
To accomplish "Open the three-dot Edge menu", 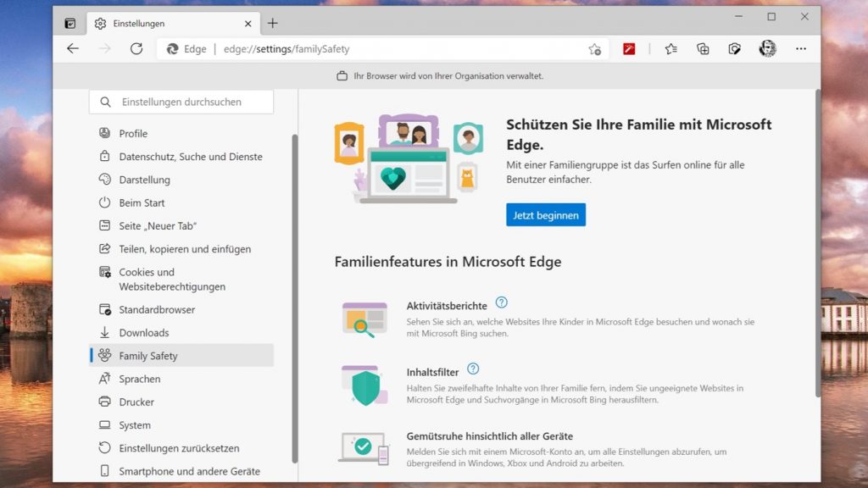I will click(x=800, y=49).
